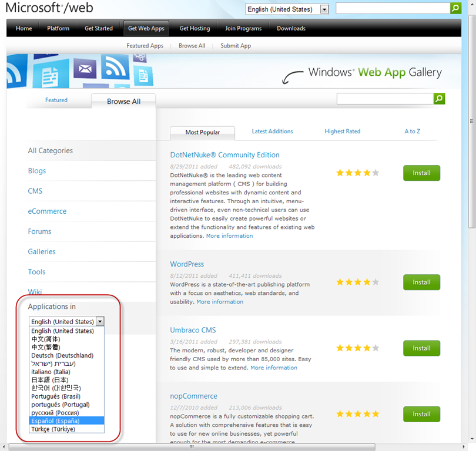Open the Tools category
The image size is (476, 451).
[36, 272]
